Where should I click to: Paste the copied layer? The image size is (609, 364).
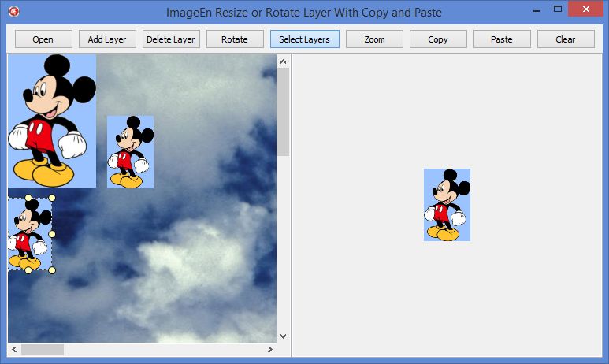tap(502, 39)
